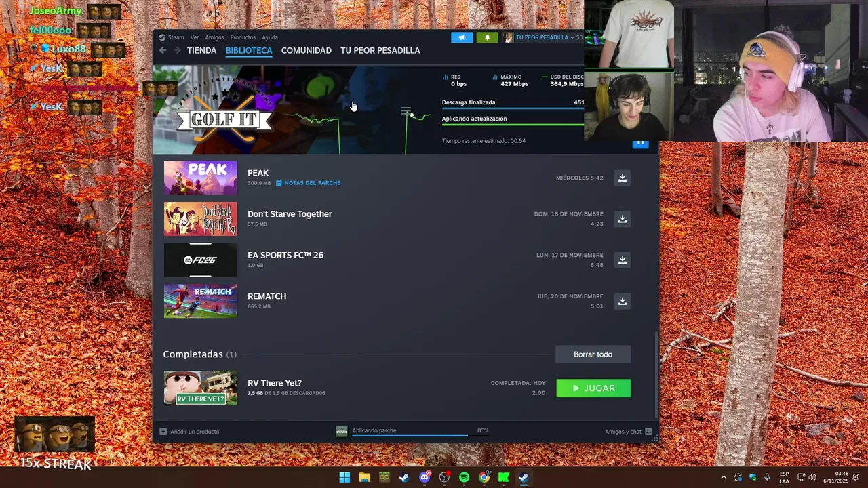This screenshot has height=488, width=868.
Task: Open the Ver menu
Action: [195, 37]
